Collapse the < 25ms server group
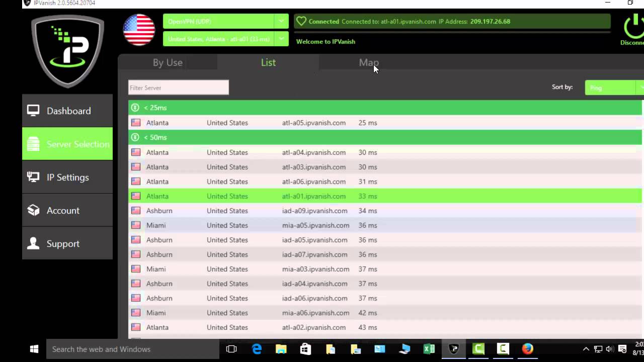The image size is (644, 362). pyautogui.click(x=135, y=108)
